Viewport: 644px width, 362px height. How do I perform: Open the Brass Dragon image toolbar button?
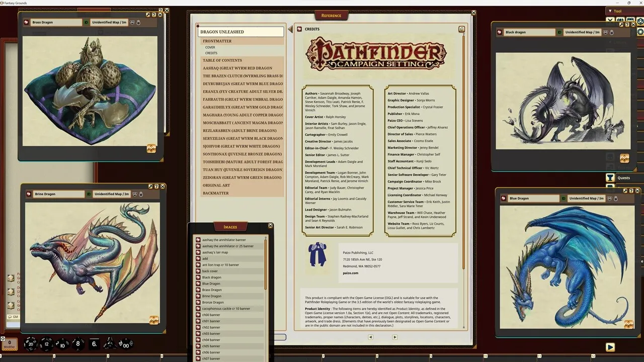[151, 148]
